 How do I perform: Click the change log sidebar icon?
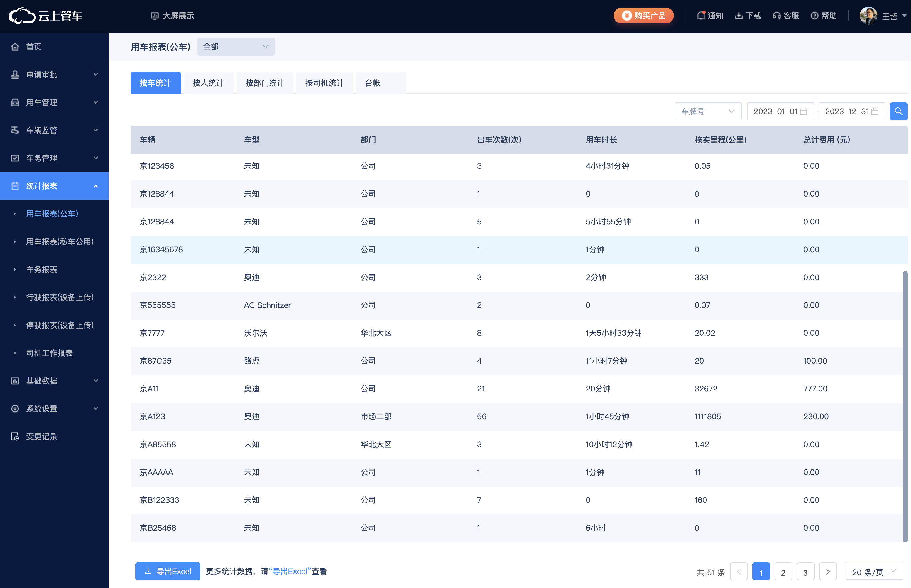(15, 437)
